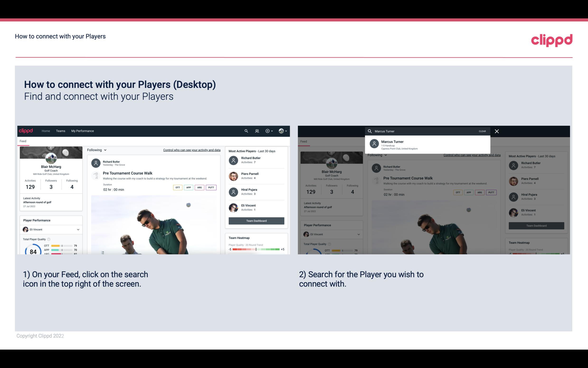Click the search icon in top right
Image resolution: width=588 pixels, height=368 pixels.
(246, 131)
